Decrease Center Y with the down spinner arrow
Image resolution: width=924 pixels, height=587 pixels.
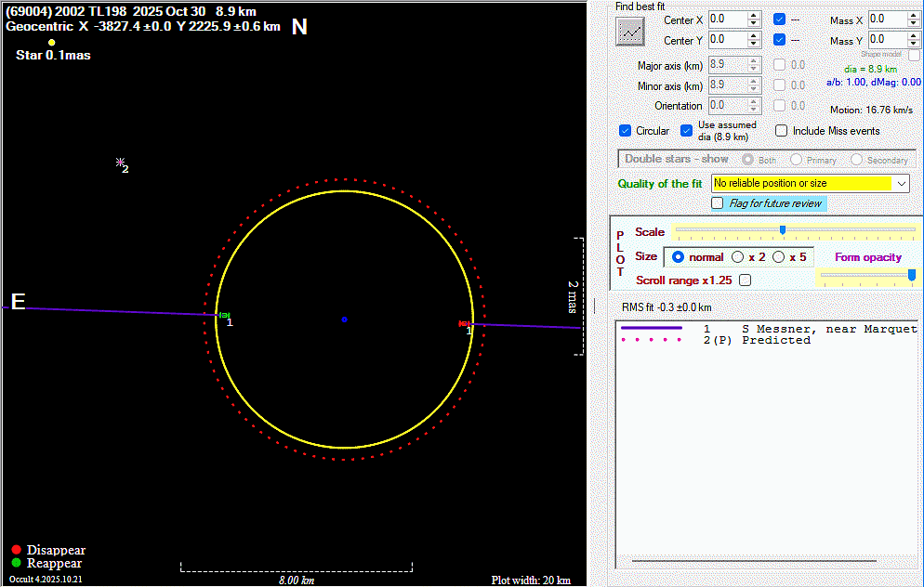click(755, 44)
